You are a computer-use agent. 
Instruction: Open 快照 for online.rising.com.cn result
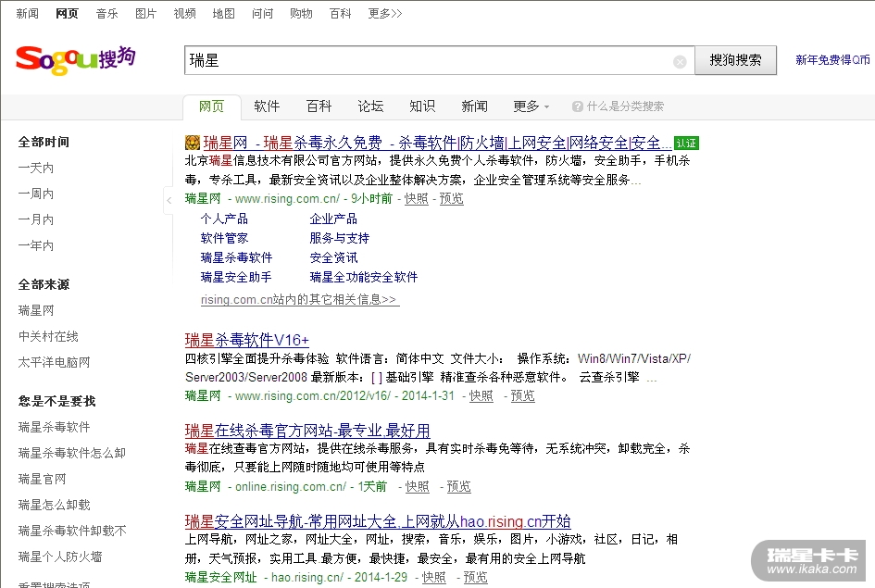[x=417, y=486]
